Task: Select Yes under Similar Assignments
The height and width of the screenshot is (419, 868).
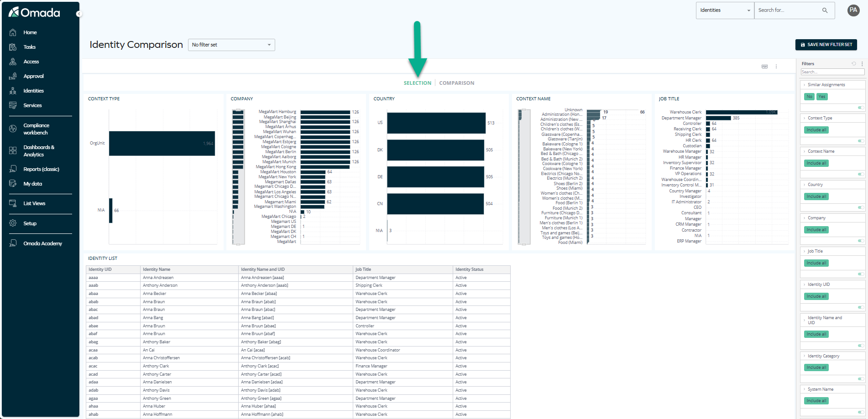Action: click(821, 97)
